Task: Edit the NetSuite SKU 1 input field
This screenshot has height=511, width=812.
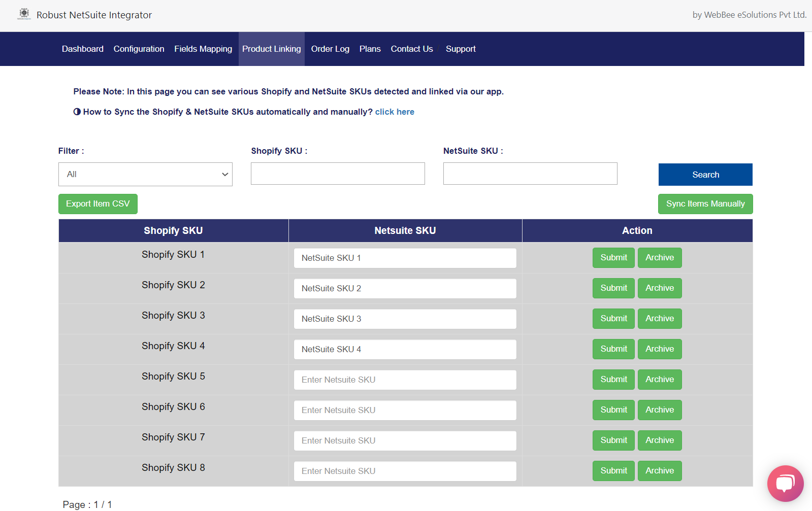Action: [x=405, y=258]
